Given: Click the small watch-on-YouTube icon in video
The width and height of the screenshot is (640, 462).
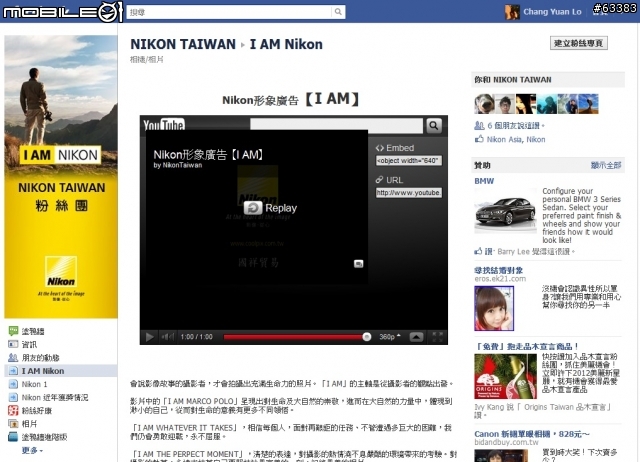Looking at the screenshot, I should pos(358,264).
